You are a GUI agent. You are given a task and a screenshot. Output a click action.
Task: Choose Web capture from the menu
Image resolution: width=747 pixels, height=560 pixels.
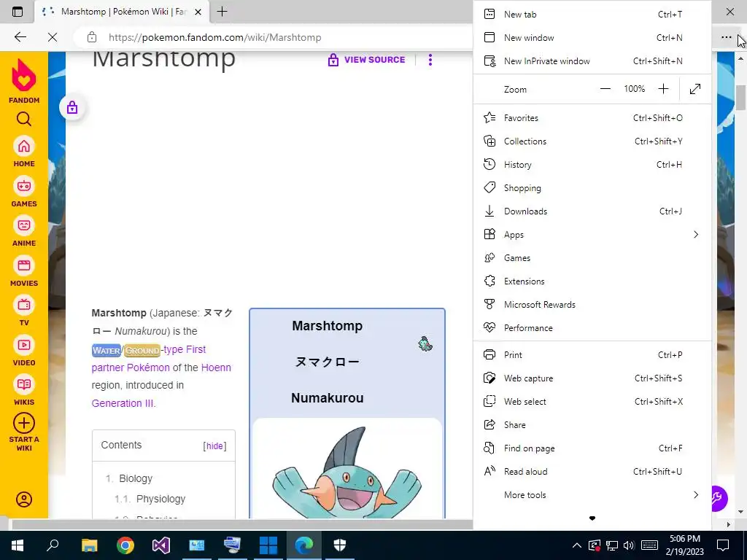tap(592, 378)
